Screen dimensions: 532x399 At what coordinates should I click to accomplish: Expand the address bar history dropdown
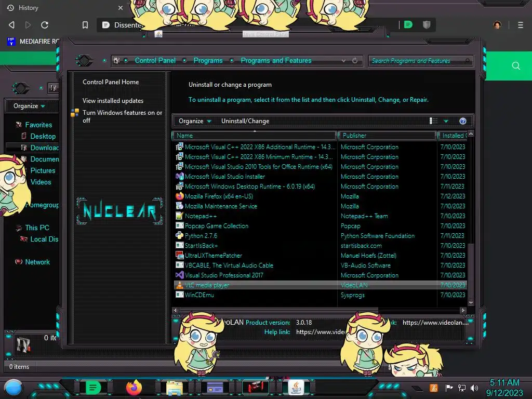click(x=343, y=61)
